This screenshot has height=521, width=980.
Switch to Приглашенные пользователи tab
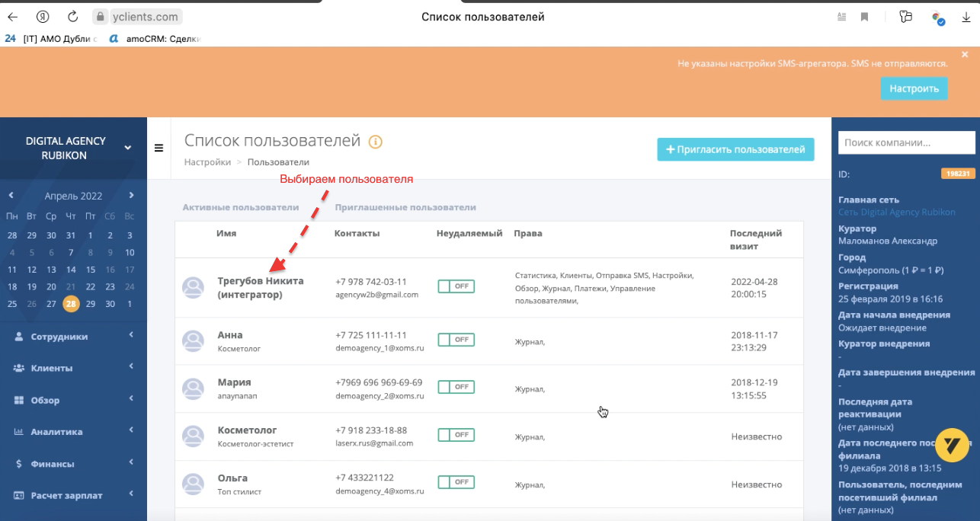405,207
